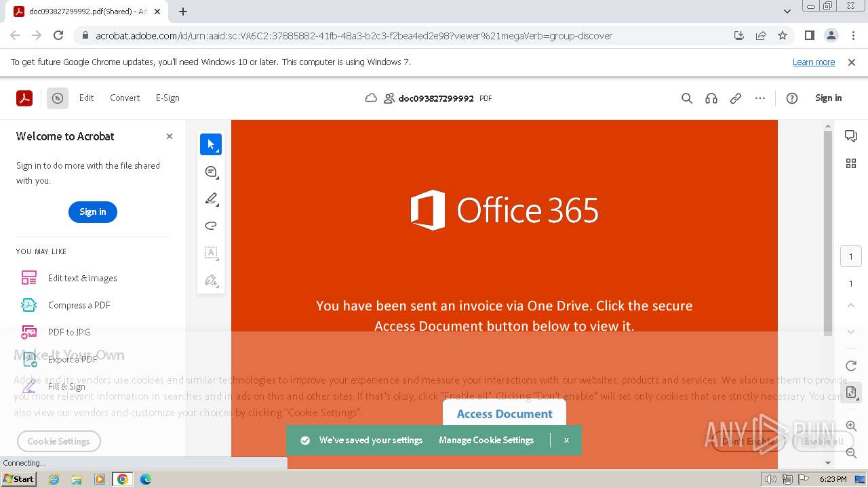
Task: Go to previous page with up chevron
Action: tap(851, 305)
